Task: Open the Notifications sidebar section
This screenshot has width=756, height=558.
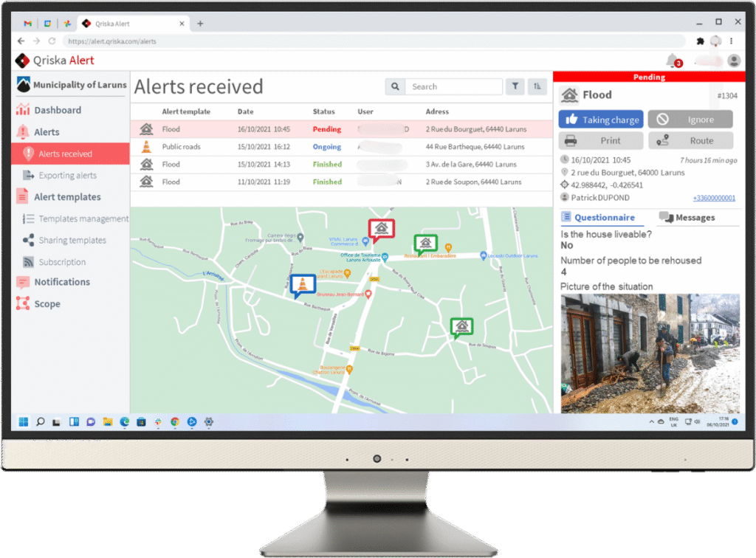Action: tap(53, 282)
